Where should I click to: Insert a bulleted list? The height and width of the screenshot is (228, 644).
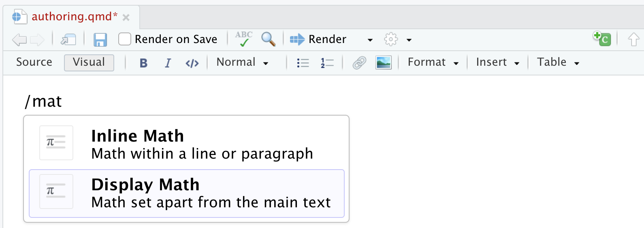303,63
